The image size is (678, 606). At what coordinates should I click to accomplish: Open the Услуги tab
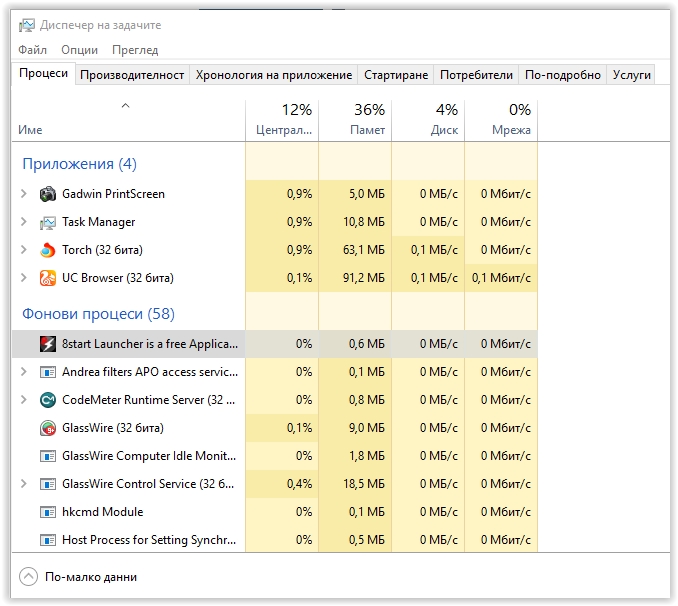coord(631,75)
